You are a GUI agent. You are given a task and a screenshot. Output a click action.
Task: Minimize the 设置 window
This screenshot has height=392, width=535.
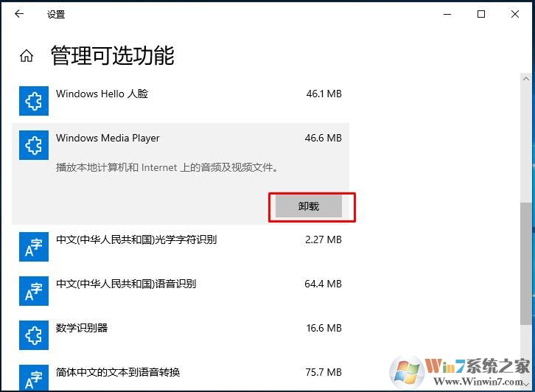447,14
